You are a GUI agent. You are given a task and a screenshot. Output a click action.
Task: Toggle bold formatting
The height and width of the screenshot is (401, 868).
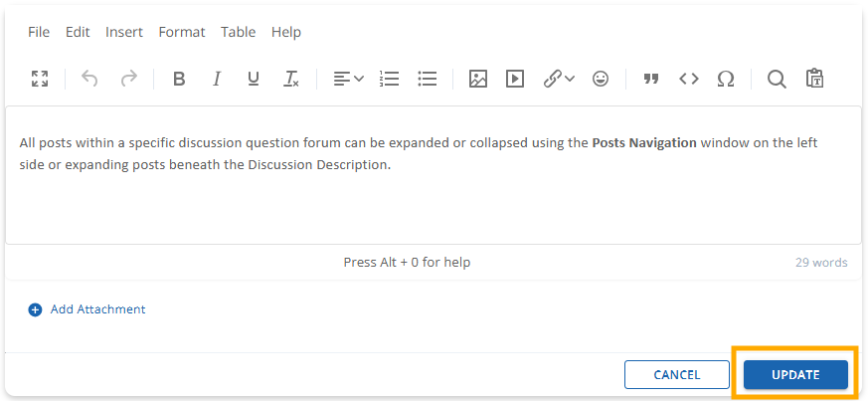point(179,79)
